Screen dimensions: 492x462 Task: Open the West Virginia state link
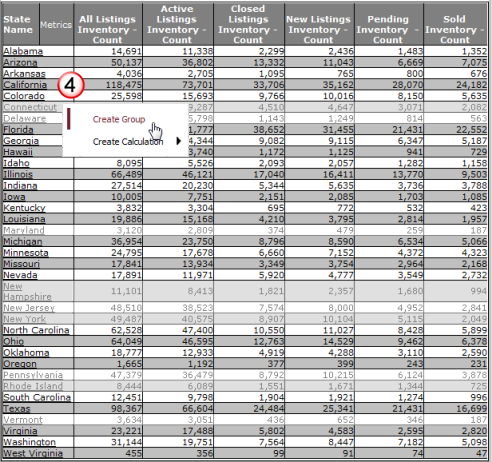tap(33, 453)
